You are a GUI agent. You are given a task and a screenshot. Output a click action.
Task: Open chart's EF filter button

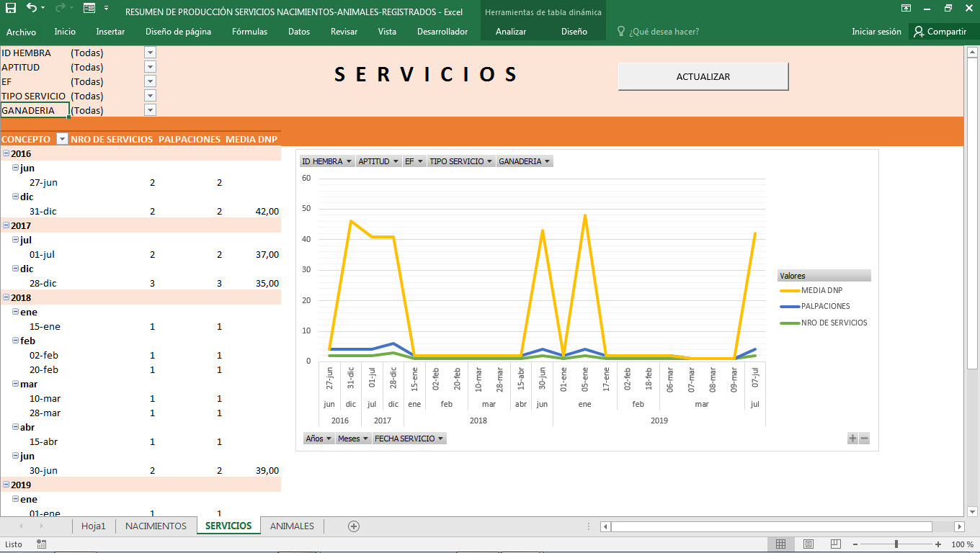point(414,161)
